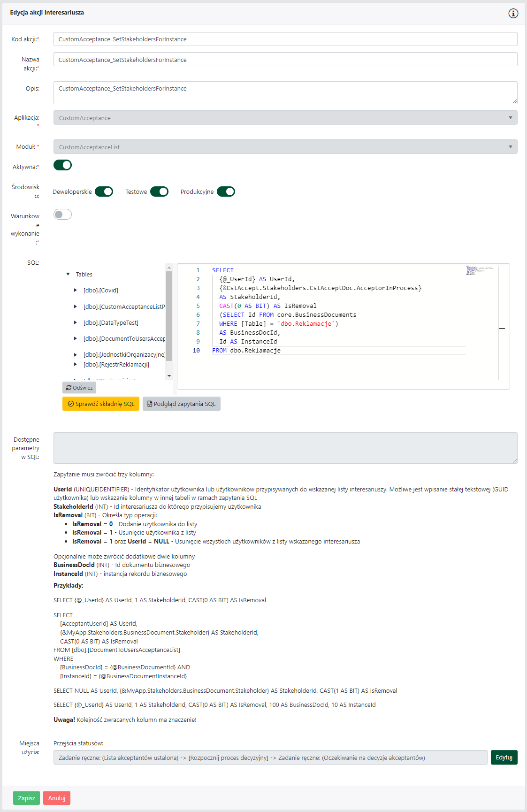Click the Tables tree label
The height and width of the screenshot is (812, 527).
84,274
